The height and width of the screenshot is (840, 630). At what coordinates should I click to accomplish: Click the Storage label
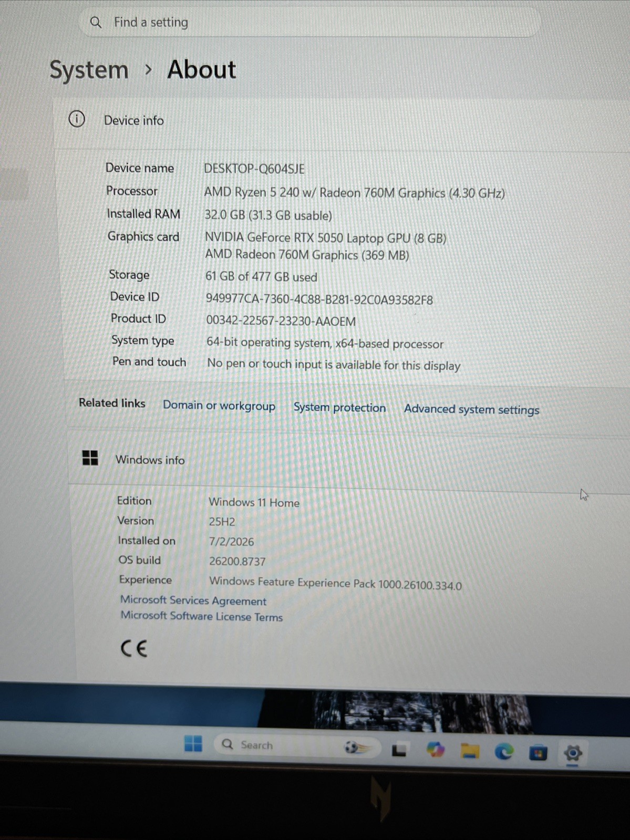pos(129,275)
